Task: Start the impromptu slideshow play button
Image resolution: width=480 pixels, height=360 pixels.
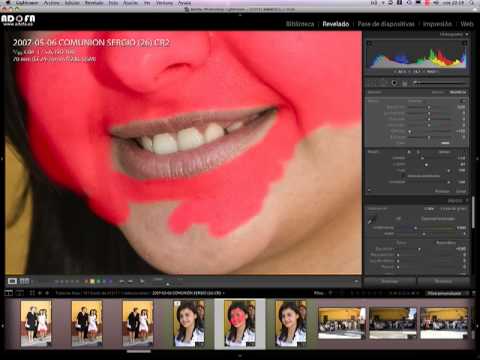Action: point(142,282)
